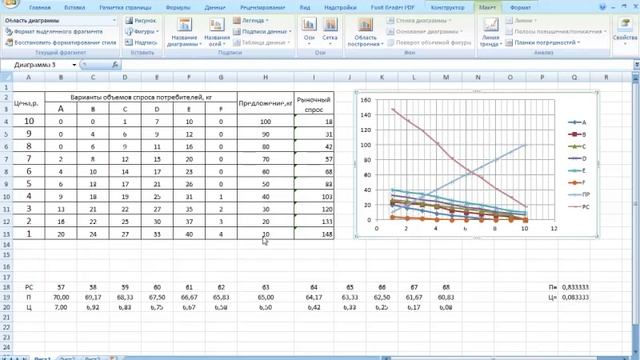Click the Планки погрешностей error bars icon

(x=509, y=42)
